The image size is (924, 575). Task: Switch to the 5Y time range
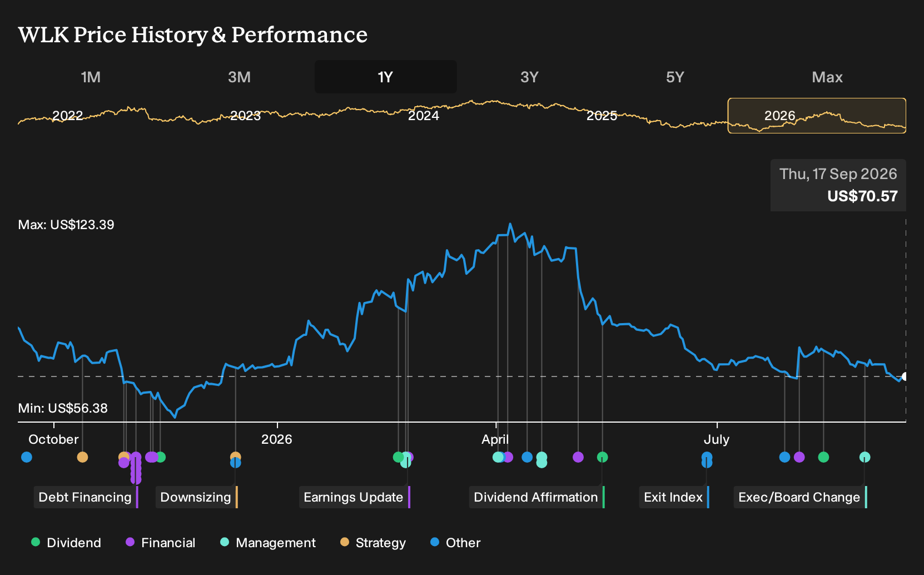point(675,77)
